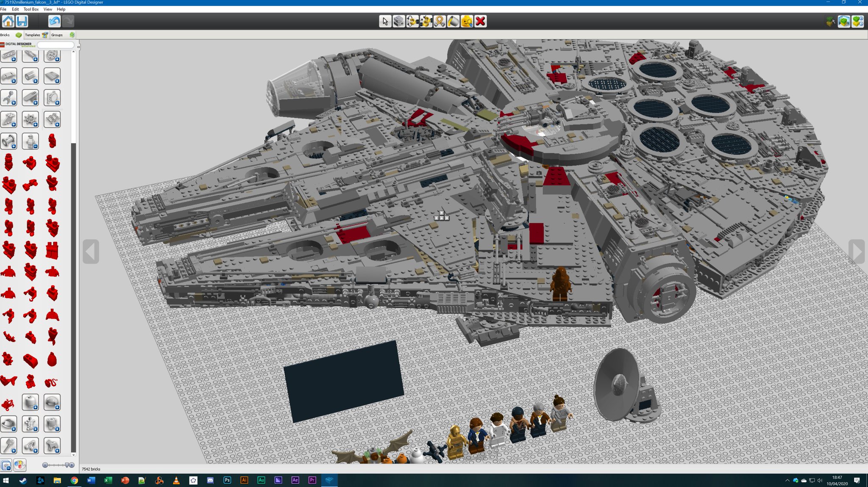Switch to the Groups tab
The image size is (868, 487).
(63, 35)
